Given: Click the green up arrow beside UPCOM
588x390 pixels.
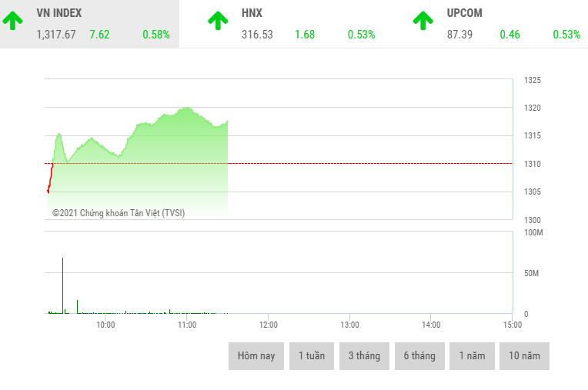Looking at the screenshot, I should [423, 21].
